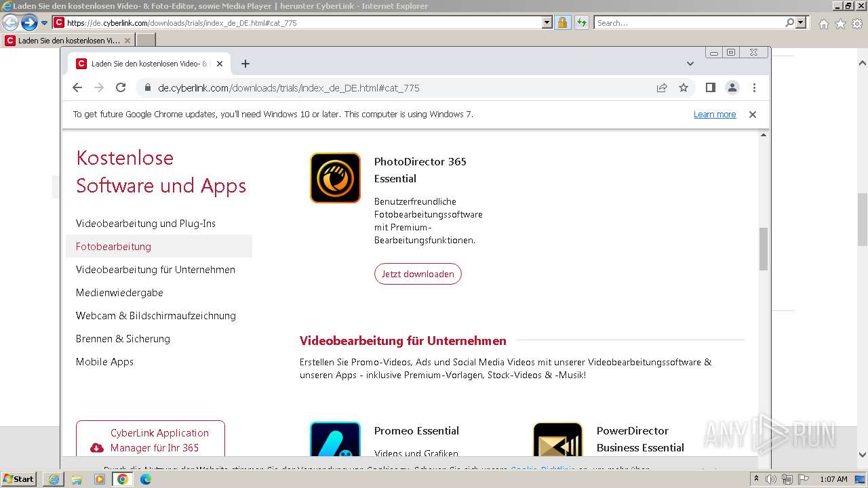Image resolution: width=868 pixels, height=488 pixels.
Task: Open File Explorer from the taskbar
Action: coord(77,479)
